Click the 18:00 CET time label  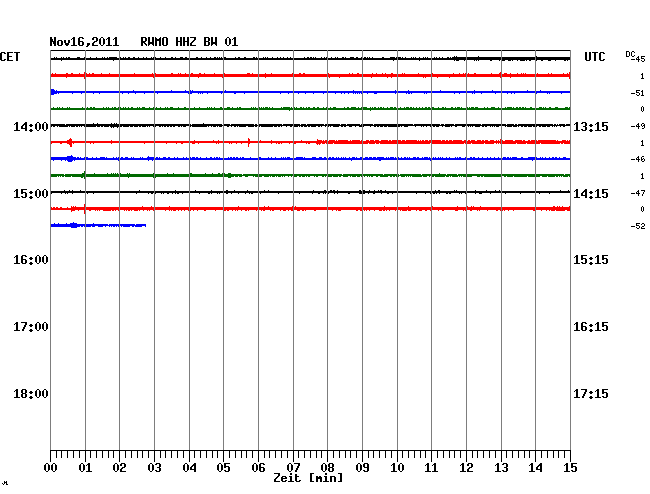31,394
